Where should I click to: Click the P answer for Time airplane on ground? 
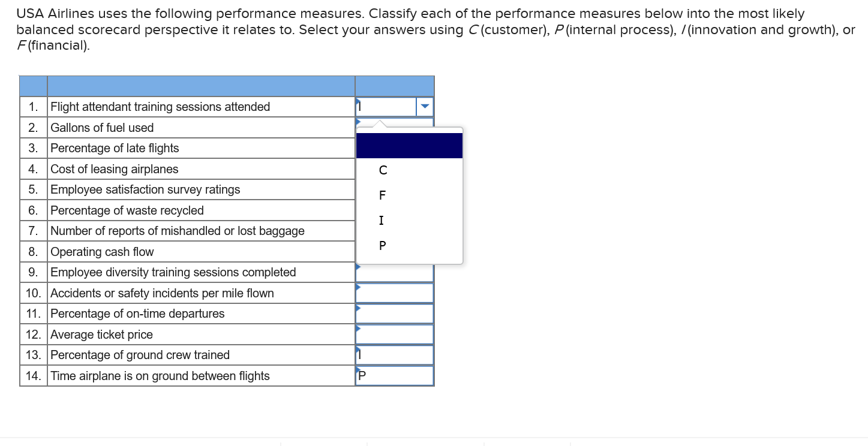[x=394, y=376]
